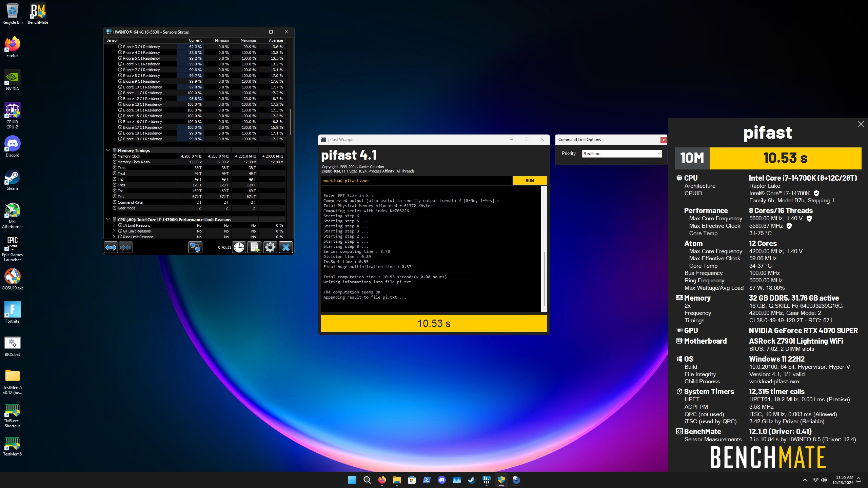The width and height of the screenshot is (868, 488).
Task: Open the HWiNFO taskbar icon
Action: coord(486,480)
